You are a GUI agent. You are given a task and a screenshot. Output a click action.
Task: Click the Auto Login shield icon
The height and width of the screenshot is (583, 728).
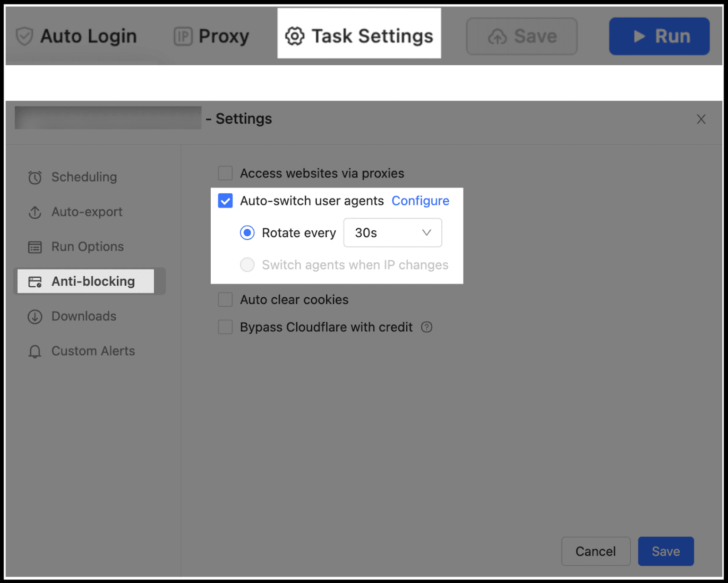tap(24, 36)
